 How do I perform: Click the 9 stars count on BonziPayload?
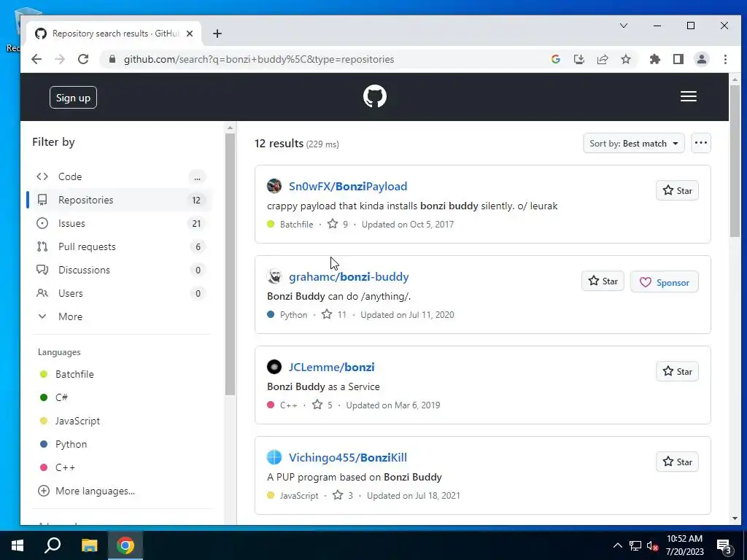(338, 224)
